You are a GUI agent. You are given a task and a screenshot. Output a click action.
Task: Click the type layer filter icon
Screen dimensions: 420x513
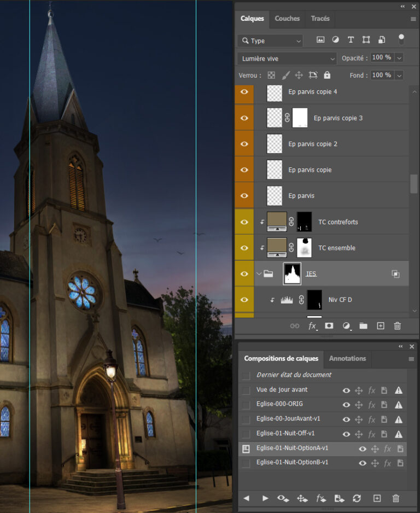click(351, 40)
